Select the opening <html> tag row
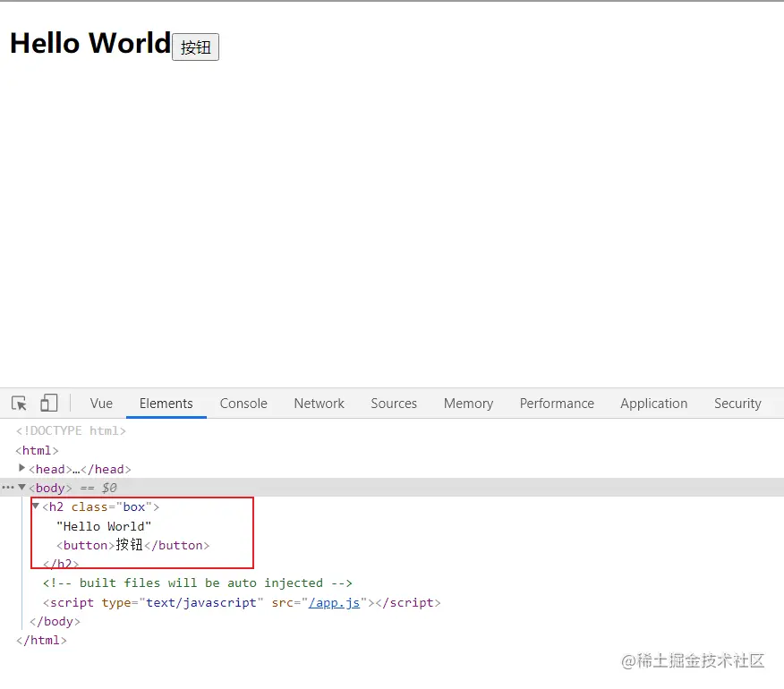 pyautogui.click(x=37, y=450)
